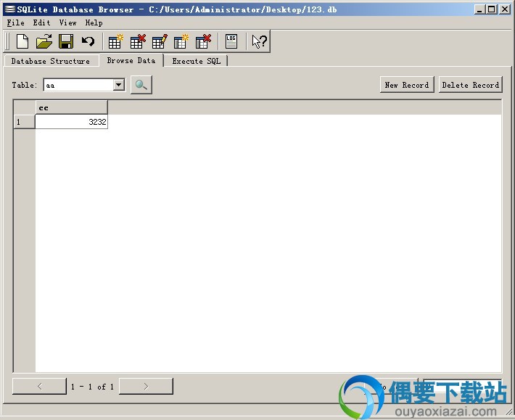This screenshot has height=420, width=515.
Task: Expand the Table dropdown showing aa
Action: click(x=118, y=85)
